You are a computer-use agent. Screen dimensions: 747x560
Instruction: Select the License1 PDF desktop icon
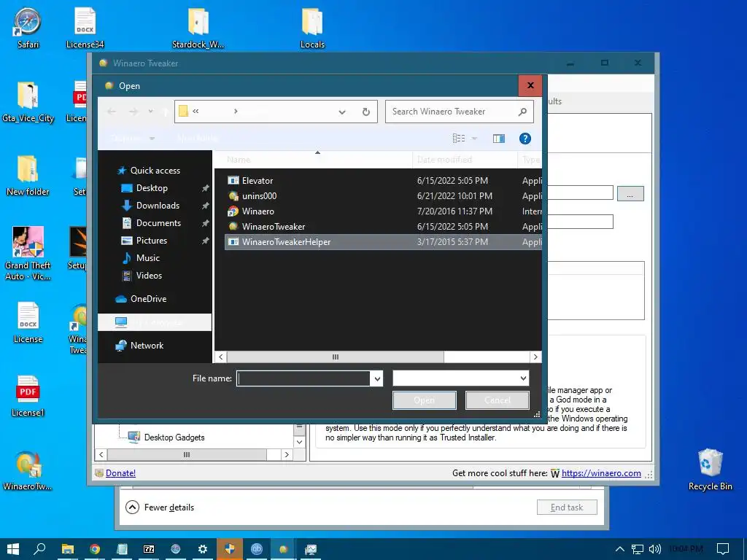pyautogui.click(x=28, y=396)
